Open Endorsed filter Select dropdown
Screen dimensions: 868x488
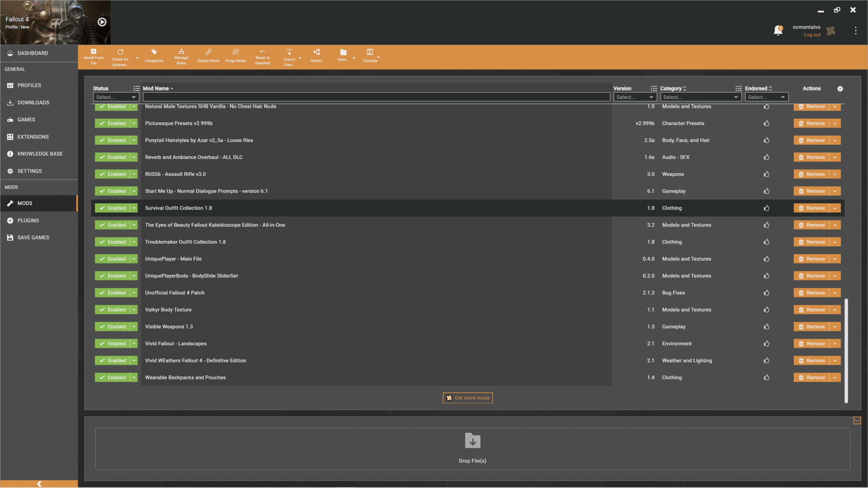pos(767,97)
